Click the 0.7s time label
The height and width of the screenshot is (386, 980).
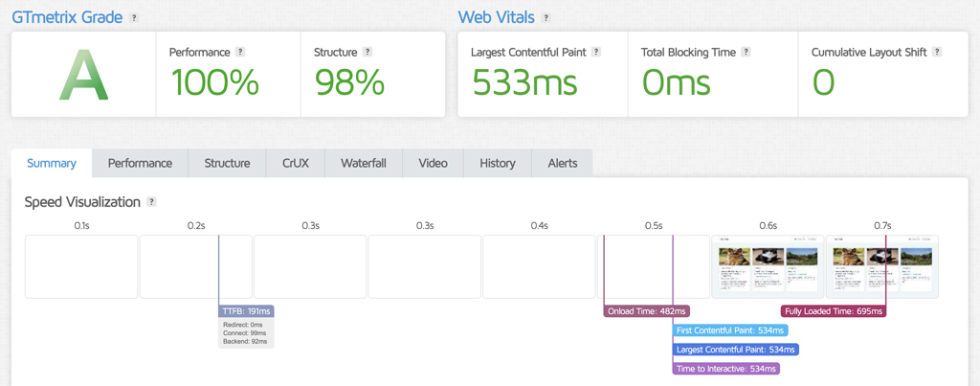tap(882, 225)
